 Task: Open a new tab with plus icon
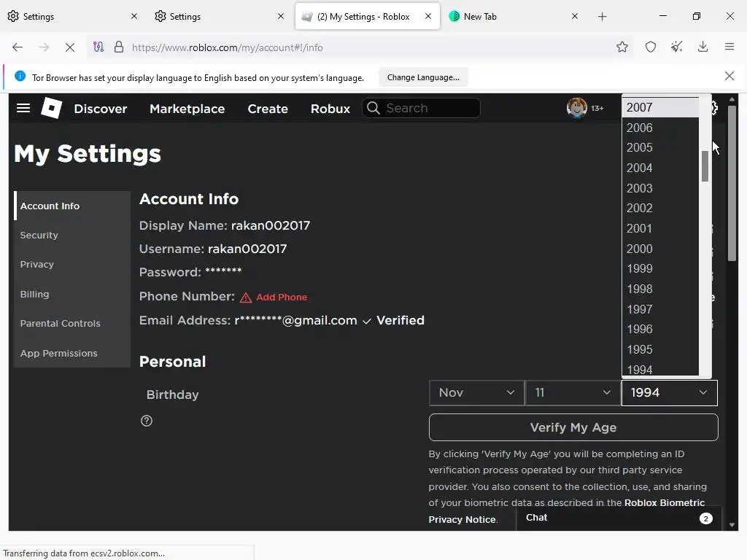pos(602,17)
